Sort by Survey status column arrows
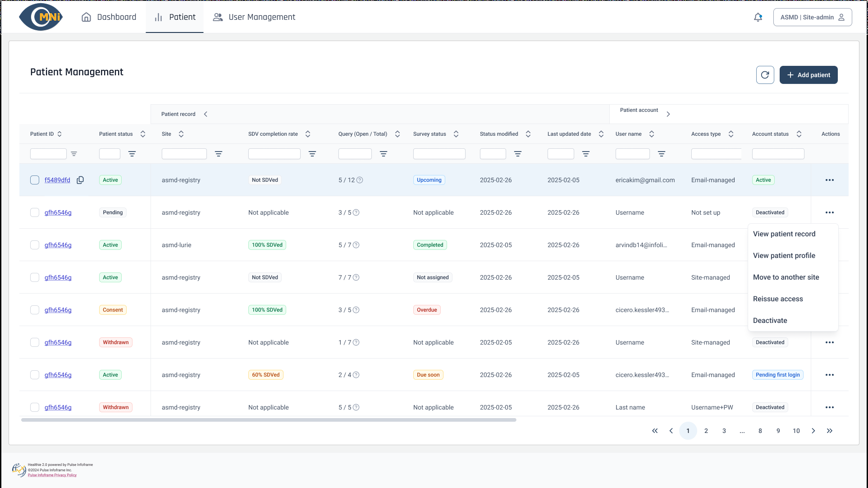Screen dimensions: 868x488 click(456, 134)
